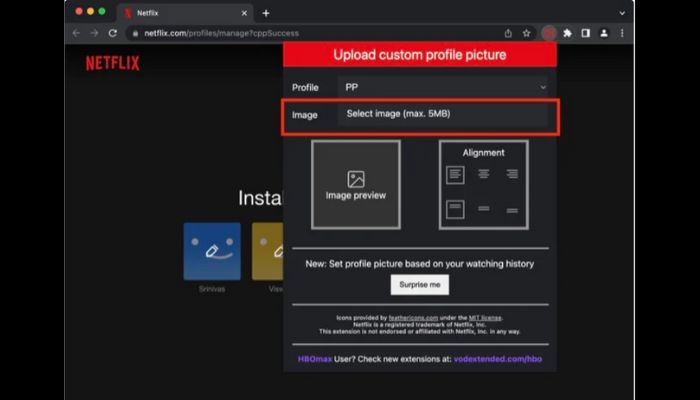The image size is (700, 400).
Task: Click the lock icon beside the URL
Action: coord(135,33)
